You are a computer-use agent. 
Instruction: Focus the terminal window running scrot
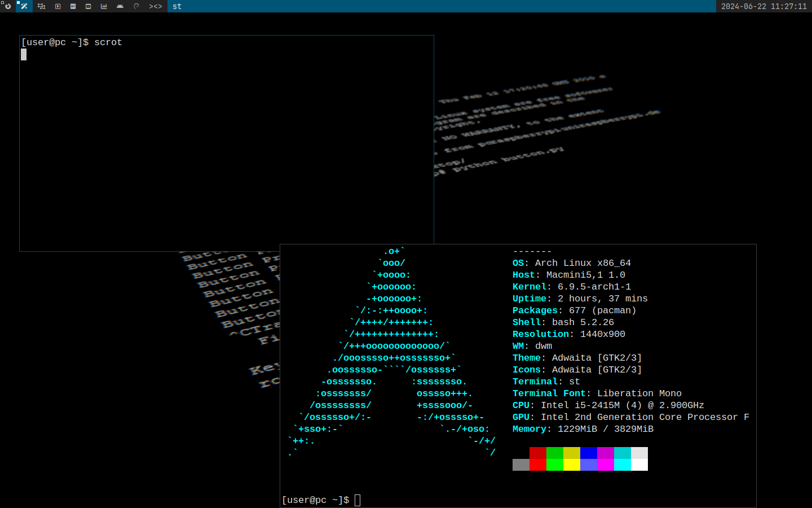point(227,143)
